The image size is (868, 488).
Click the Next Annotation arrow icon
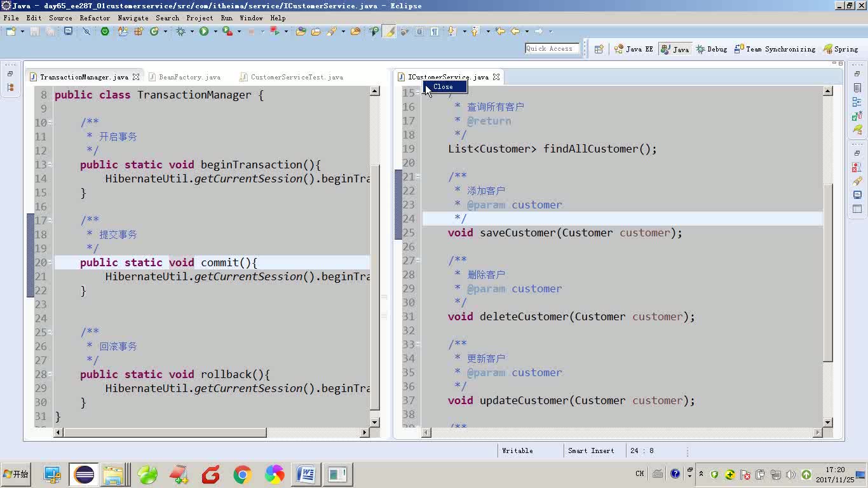pos(452,31)
